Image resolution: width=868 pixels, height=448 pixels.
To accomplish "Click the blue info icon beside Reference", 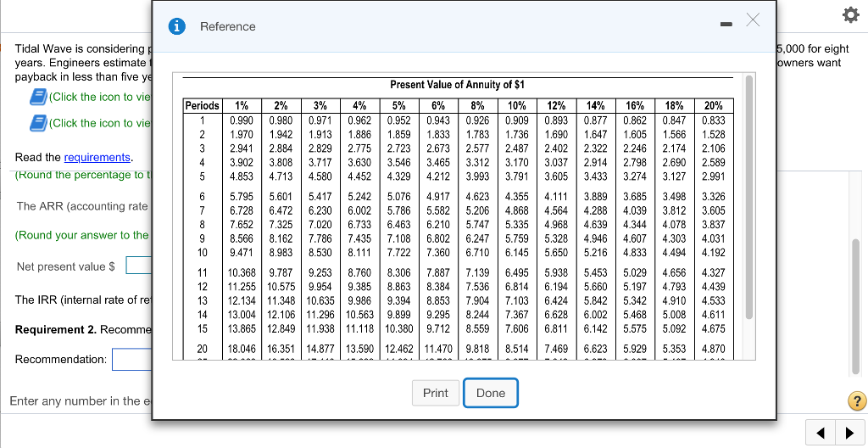I will pos(176,26).
